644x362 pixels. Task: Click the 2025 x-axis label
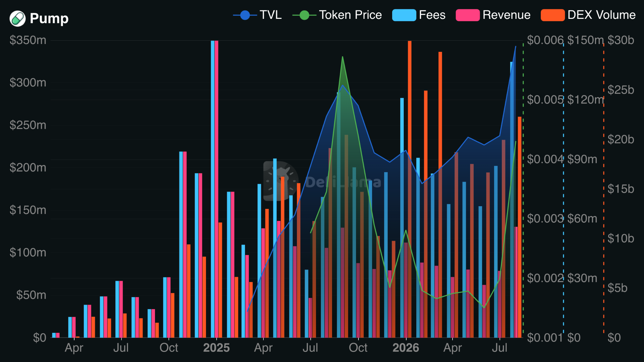(216, 348)
